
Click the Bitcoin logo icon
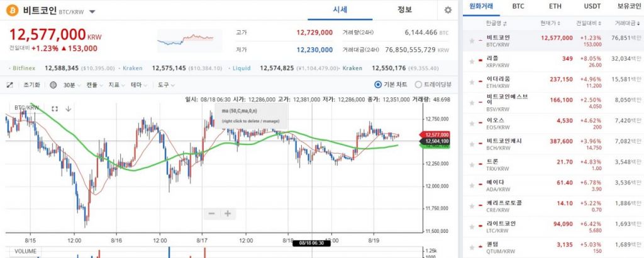pos(11,11)
